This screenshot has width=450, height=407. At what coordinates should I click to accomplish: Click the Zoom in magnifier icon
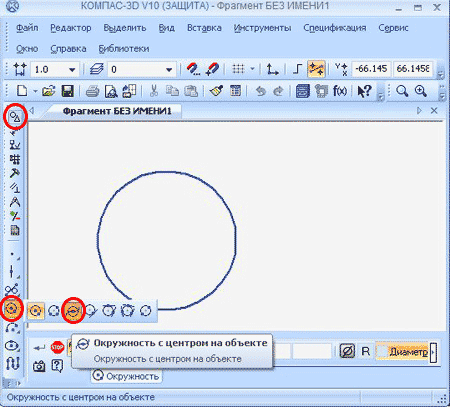click(421, 91)
